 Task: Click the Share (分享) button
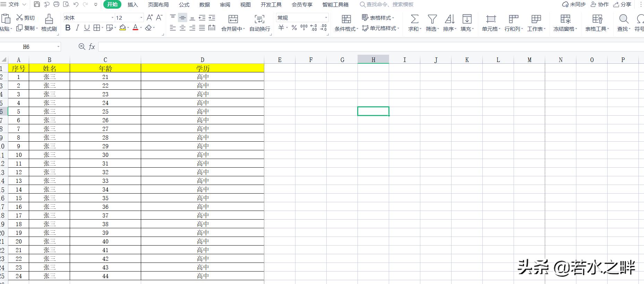[x=622, y=5]
